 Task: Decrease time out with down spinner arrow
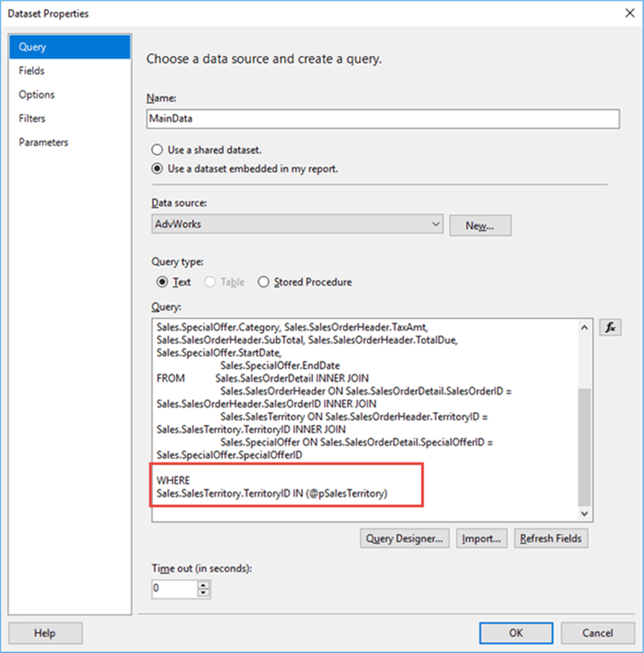[204, 593]
